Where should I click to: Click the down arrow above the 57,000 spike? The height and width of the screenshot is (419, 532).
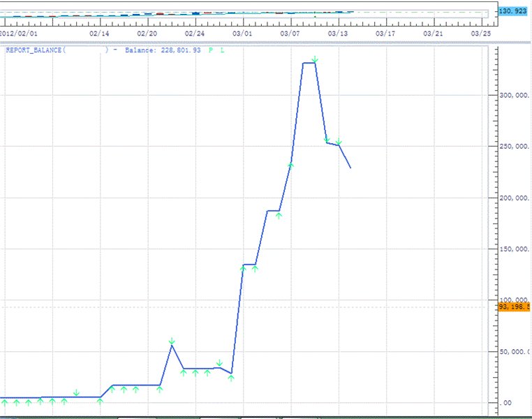172,341
